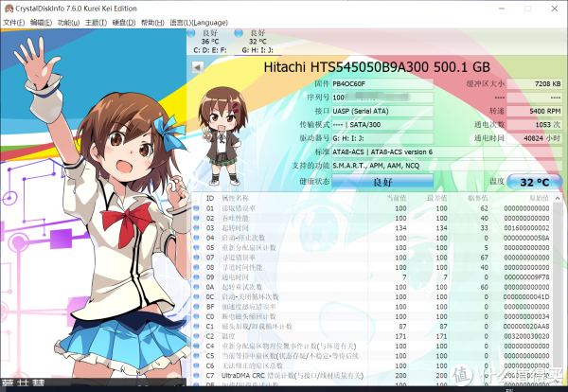This screenshot has width=568, height=392.
Task: Click the blue health dot above 36 °C
Action: click(x=191, y=33)
